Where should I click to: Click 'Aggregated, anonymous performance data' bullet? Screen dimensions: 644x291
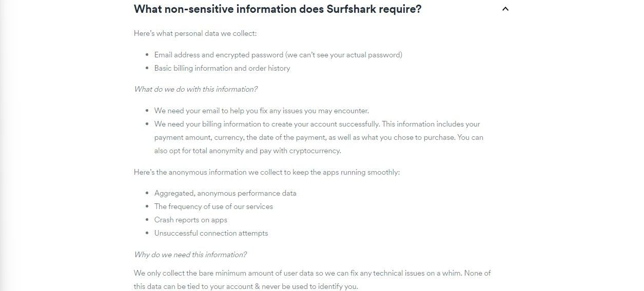225,193
